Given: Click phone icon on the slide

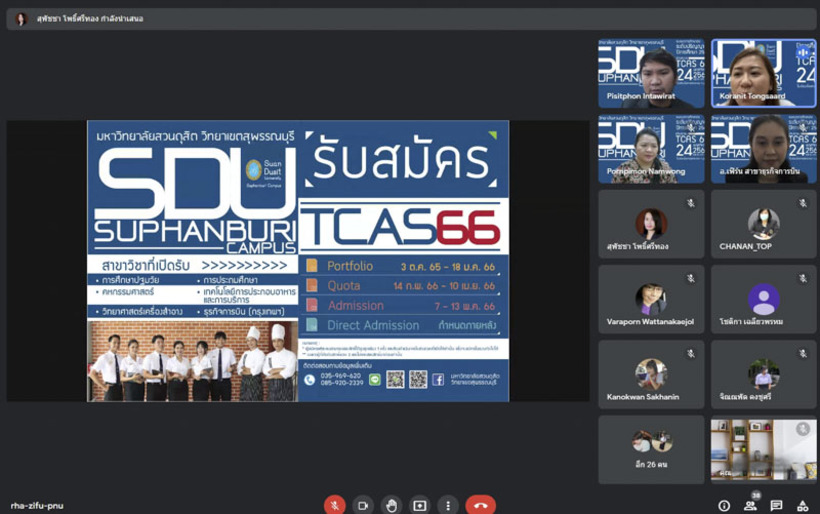Looking at the screenshot, I should [310, 380].
